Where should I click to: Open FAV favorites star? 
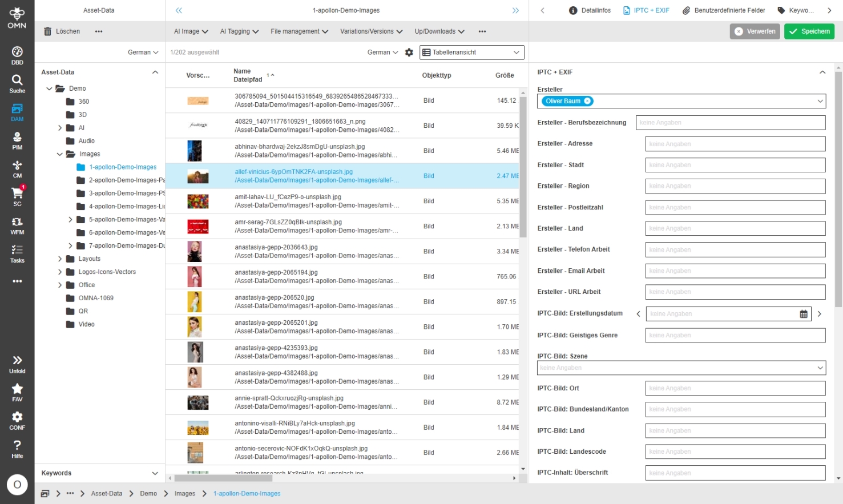17,392
